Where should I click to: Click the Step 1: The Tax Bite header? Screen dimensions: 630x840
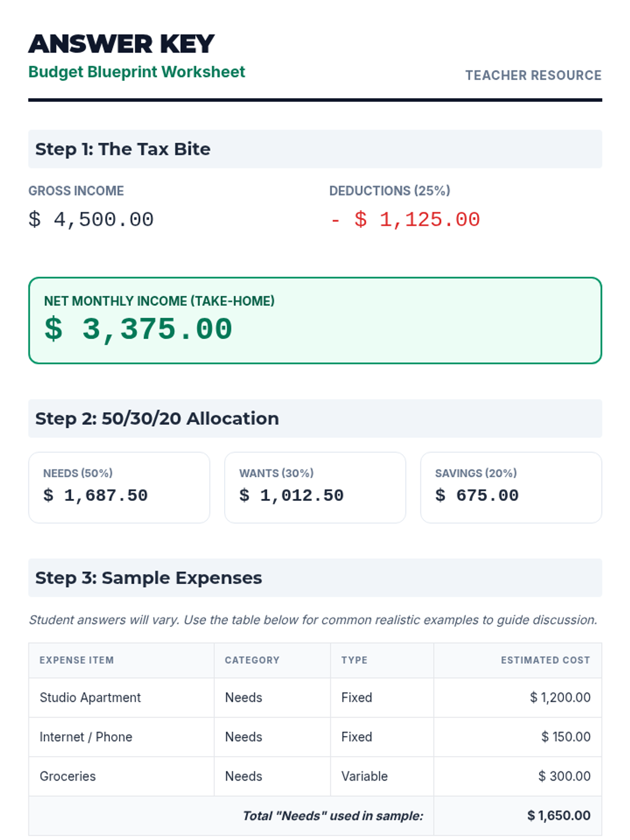coord(123,149)
